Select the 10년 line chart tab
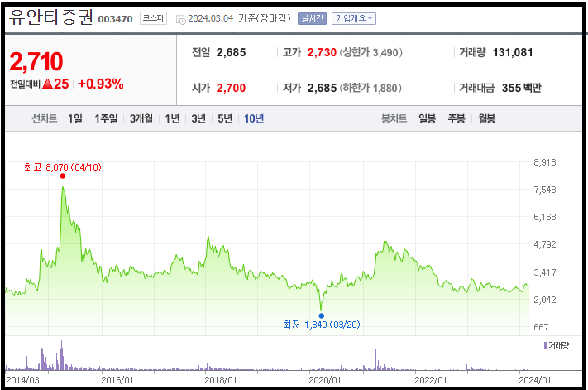Image resolution: width=588 pixels, height=390 pixels. pyautogui.click(x=254, y=118)
